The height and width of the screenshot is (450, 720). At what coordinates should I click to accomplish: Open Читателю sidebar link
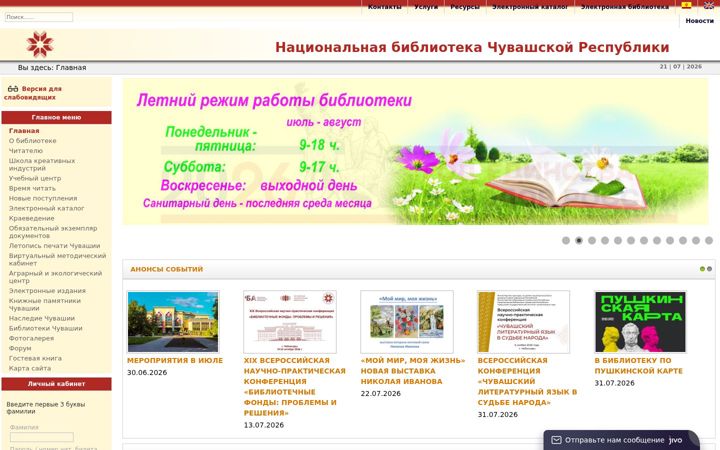pos(26,151)
